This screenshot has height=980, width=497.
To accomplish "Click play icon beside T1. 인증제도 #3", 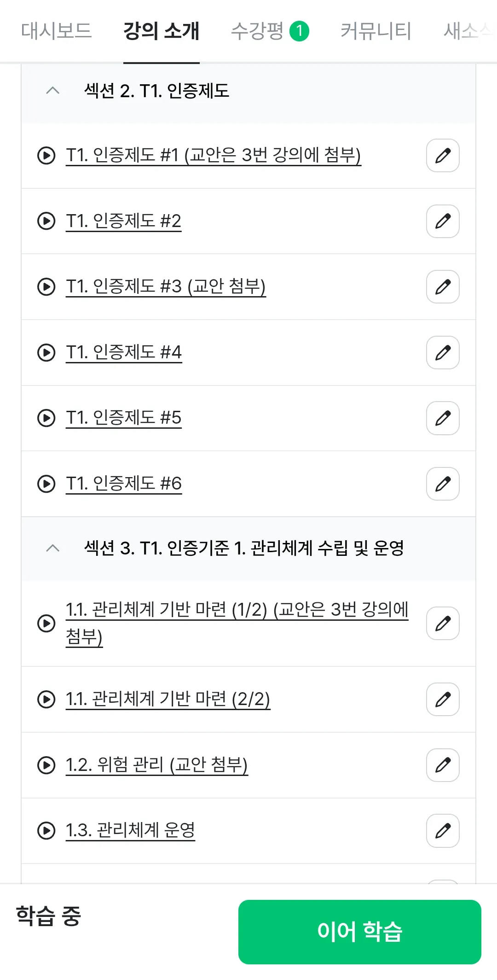I will 46,287.
